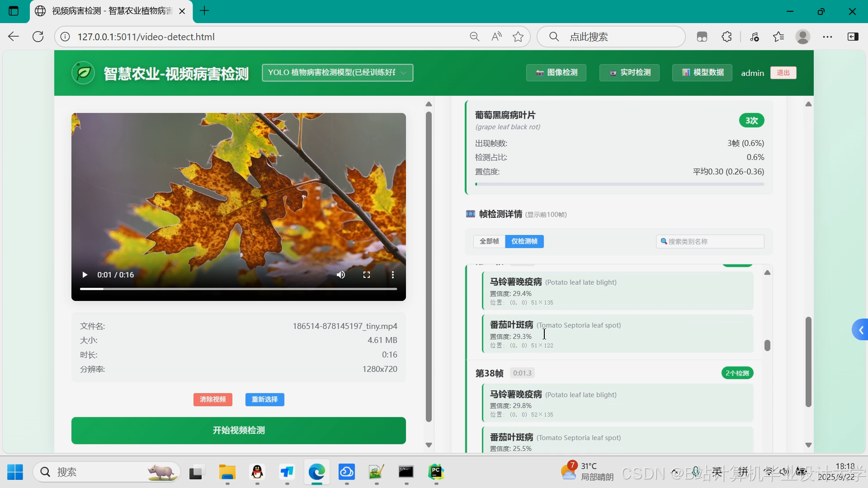Seek on the video progress bar
Image resolution: width=868 pixels, height=488 pixels.
[x=238, y=289]
